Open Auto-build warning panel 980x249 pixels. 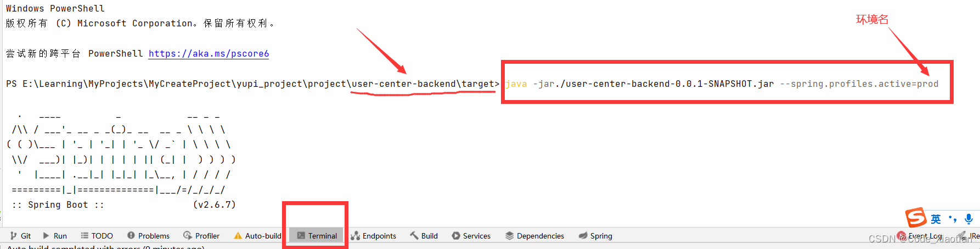(x=257, y=236)
